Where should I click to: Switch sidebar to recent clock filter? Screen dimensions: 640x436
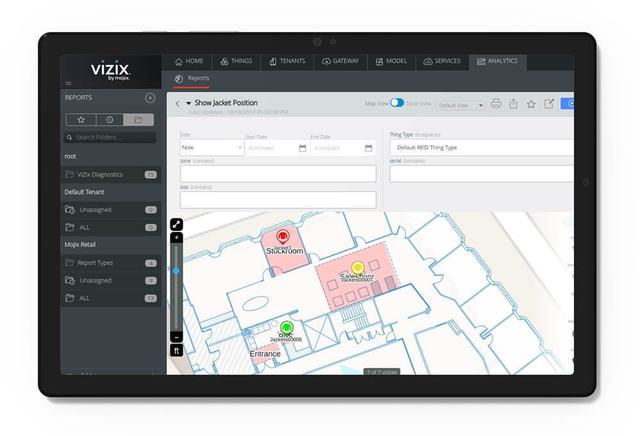click(x=110, y=120)
